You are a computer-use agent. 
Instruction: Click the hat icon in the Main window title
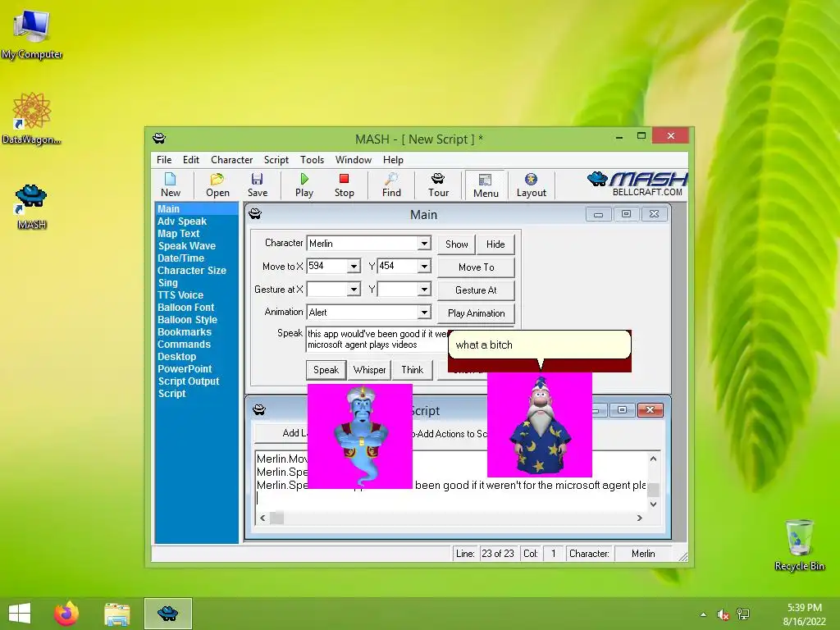click(x=255, y=214)
